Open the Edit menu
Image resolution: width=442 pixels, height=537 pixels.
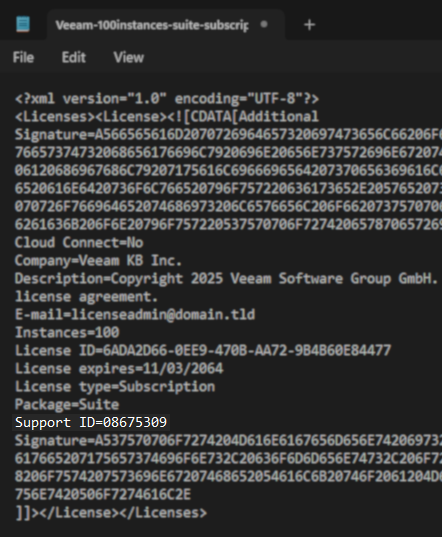pyautogui.click(x=74, y=57)
